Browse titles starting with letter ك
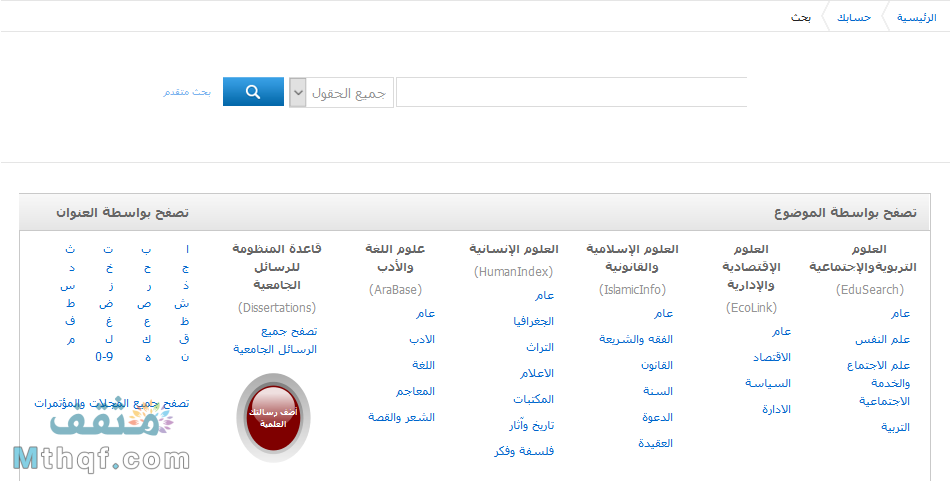 pyautogui.click(x=147, y=339)
